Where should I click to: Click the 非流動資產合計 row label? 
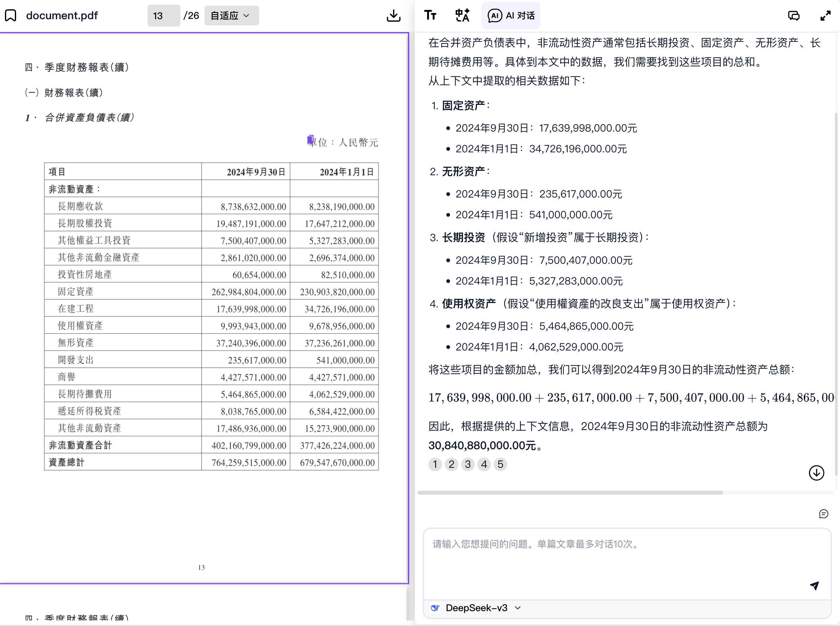point(80,445)
